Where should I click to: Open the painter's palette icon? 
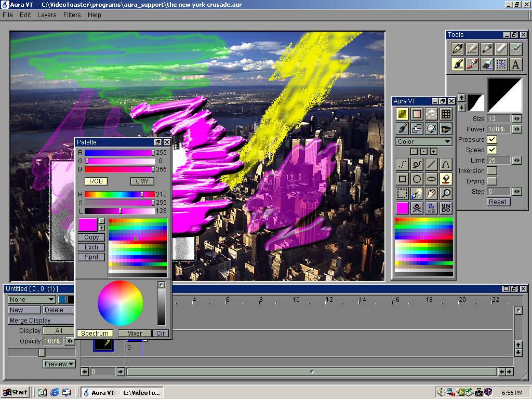tap(431, 129)
